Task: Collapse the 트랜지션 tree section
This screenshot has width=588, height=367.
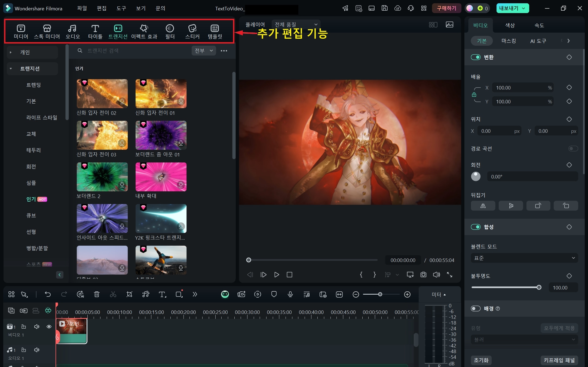Action: (11, 69)
